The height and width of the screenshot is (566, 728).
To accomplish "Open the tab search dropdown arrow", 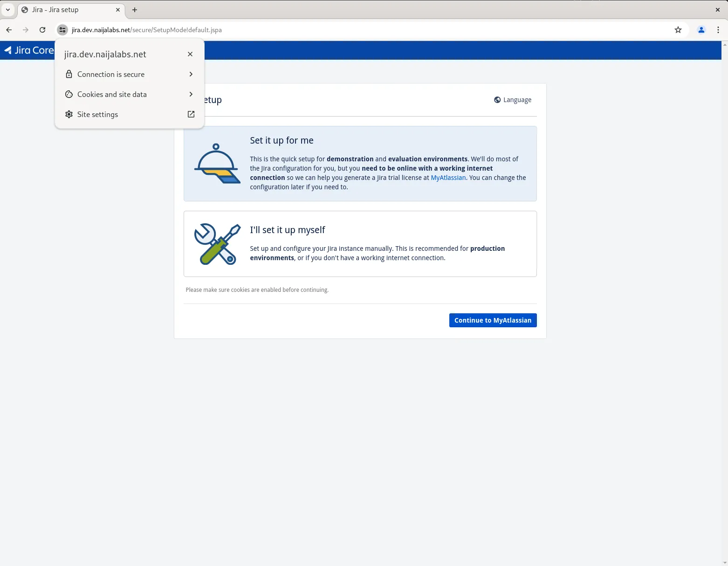I will [8, 10].
